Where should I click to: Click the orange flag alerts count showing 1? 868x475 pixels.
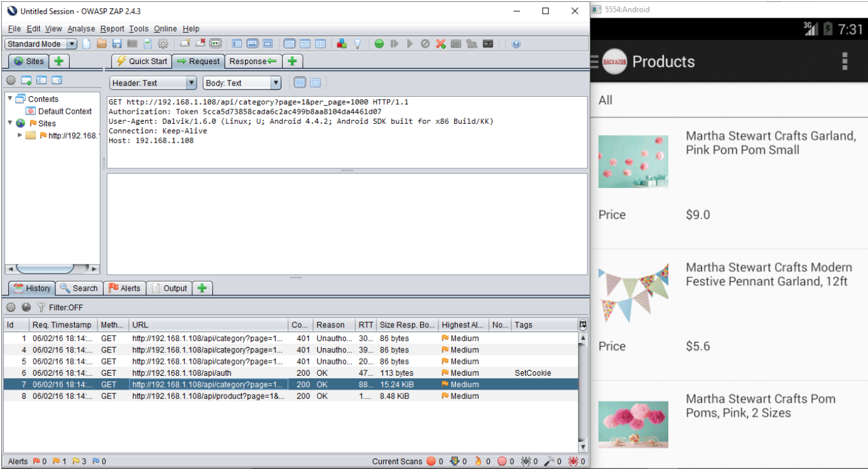[60, 461]
